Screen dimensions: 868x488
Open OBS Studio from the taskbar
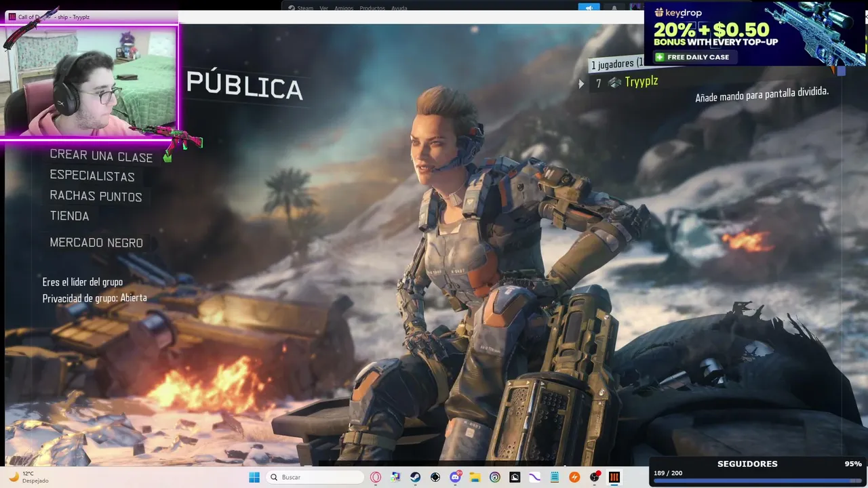tap(595, 477)
